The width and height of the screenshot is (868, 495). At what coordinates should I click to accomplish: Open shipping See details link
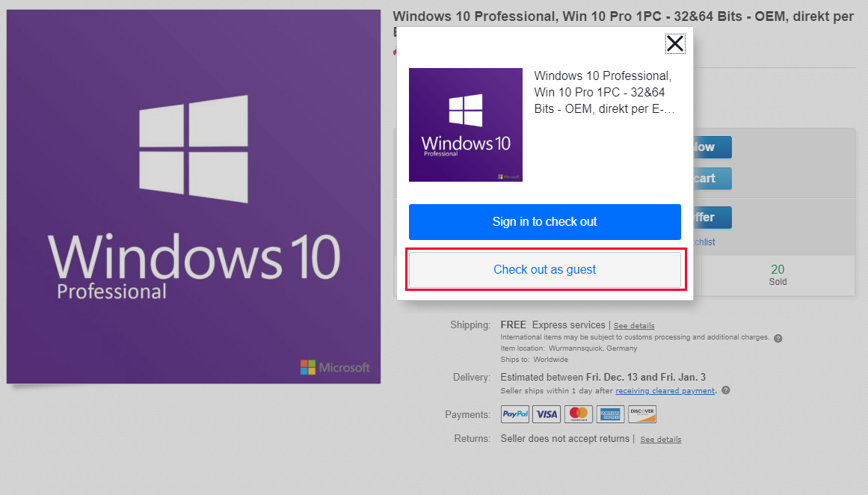[634, 325]
